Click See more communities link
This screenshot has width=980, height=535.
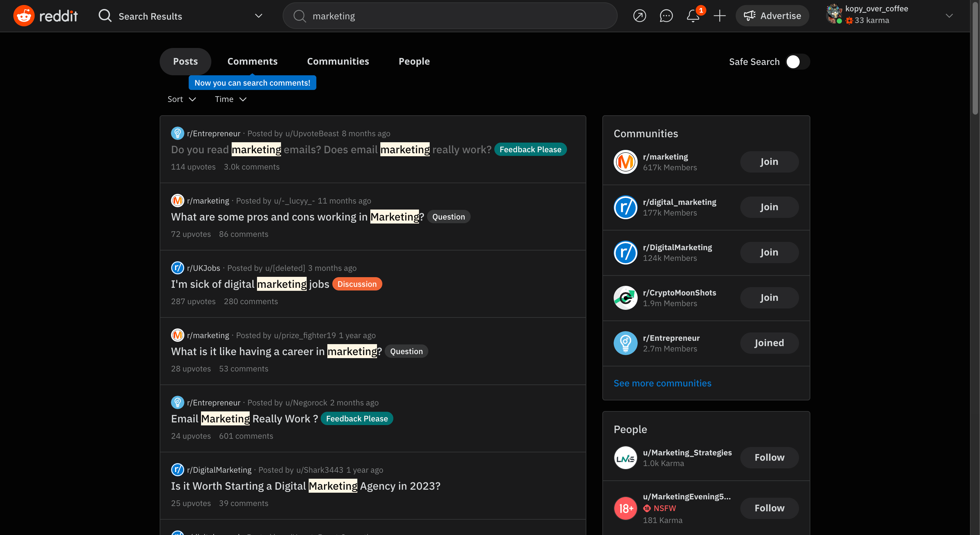[662, 383]
